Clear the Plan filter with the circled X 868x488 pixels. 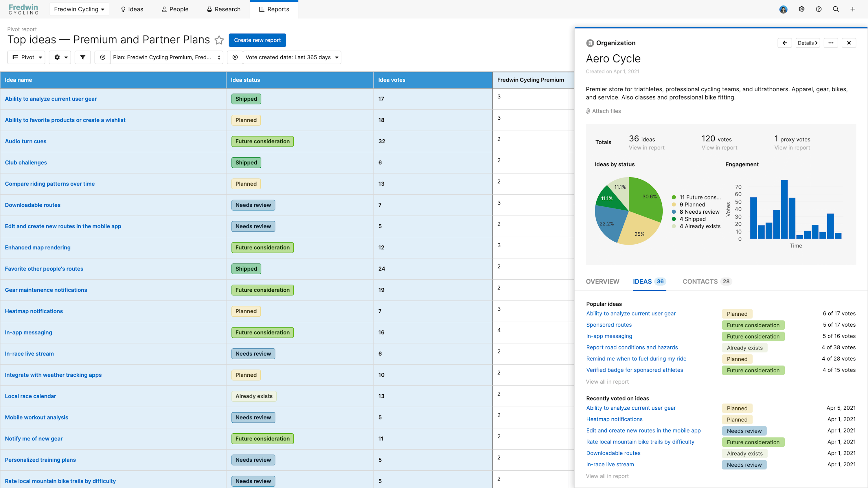pyautogui.click(x=102, y=57)
